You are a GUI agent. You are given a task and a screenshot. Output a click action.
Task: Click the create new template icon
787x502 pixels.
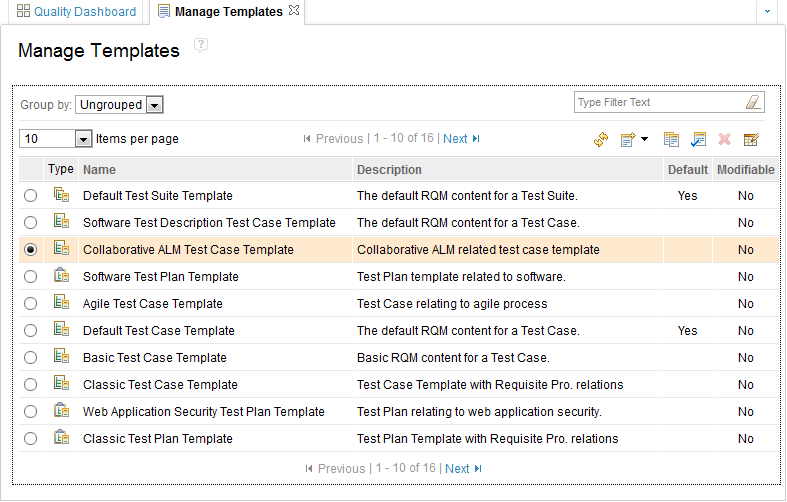point(628,139)
